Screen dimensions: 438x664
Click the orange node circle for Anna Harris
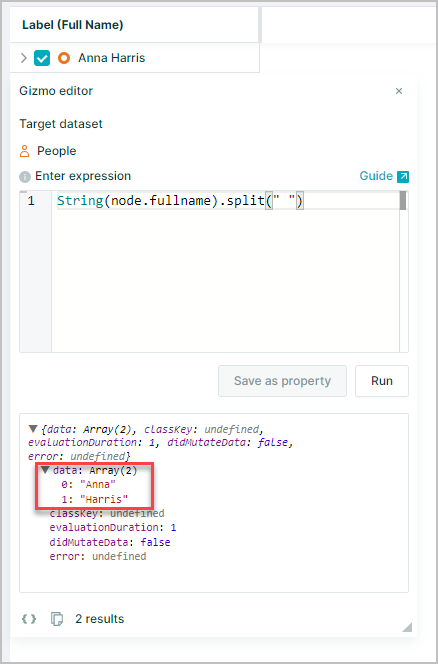pos(64,58)
